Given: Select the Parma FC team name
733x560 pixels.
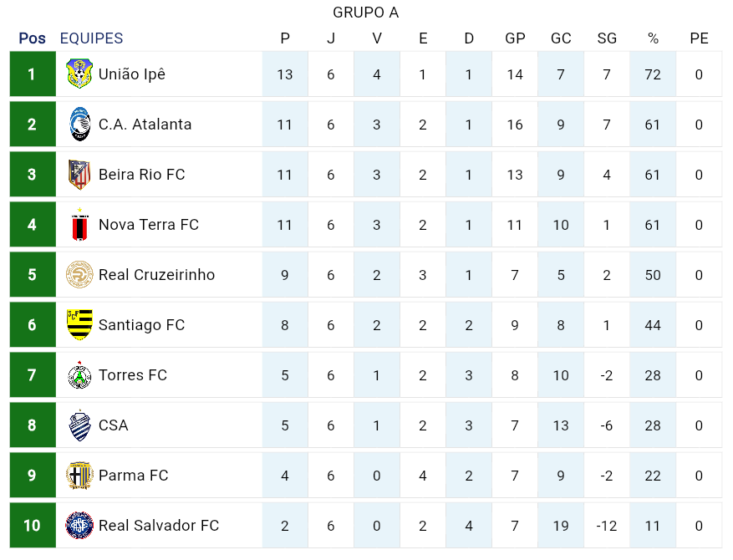Looking at the screenshot, I should coord(134,476).
